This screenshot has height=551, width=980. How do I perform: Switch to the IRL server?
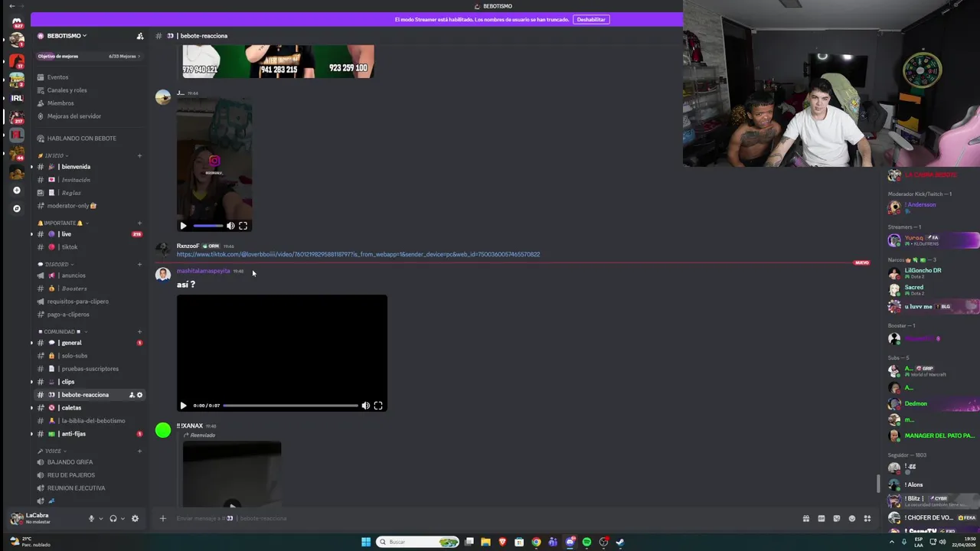(17, 98)
